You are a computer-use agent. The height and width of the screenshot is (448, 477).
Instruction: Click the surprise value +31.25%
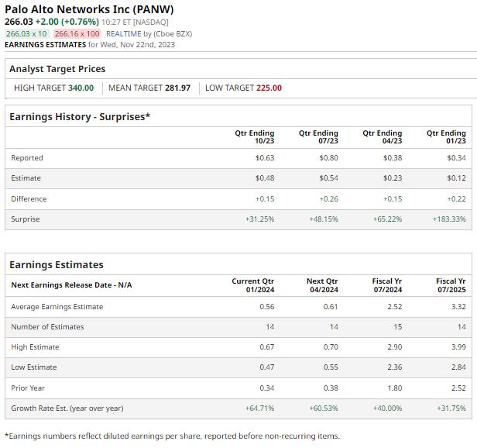[260, 219]
